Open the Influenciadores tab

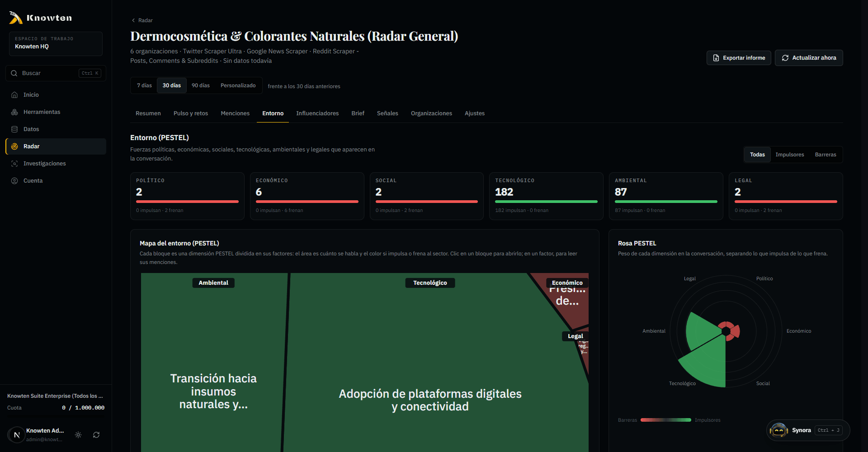pyautogui.click(x=317, y=113)
